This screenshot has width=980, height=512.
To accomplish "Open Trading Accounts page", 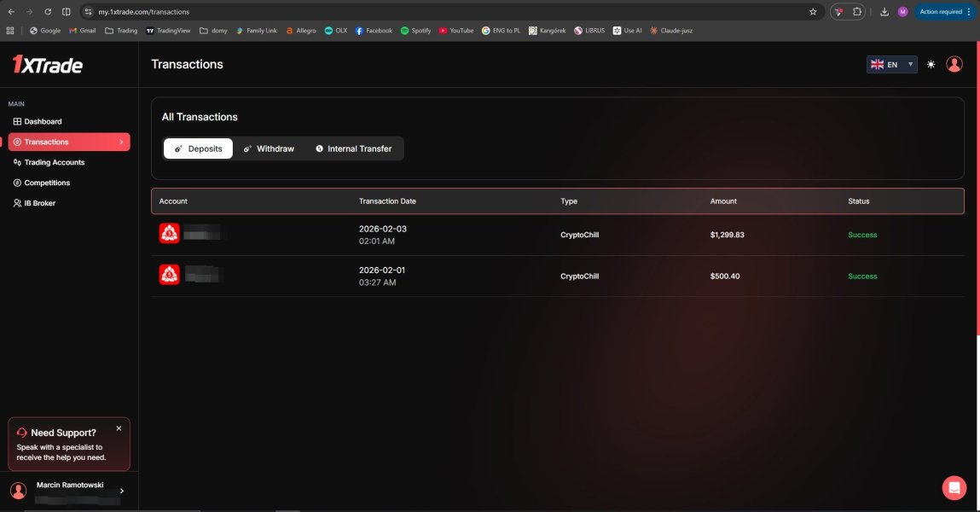I will coord(54,162).
